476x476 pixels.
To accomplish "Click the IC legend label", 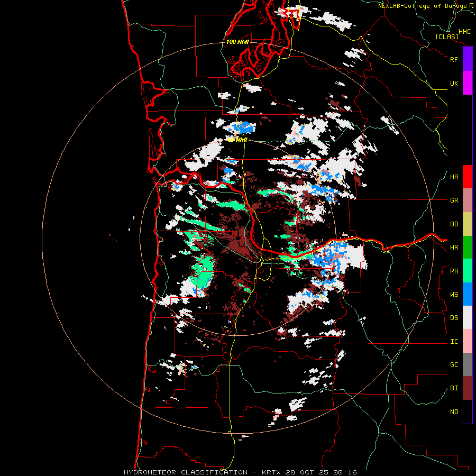I will pyautogui.click(x=454, y=342).
